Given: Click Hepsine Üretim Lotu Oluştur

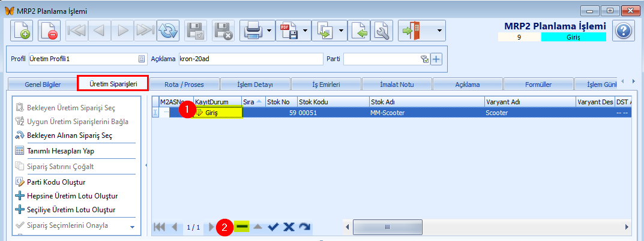Looking at the screenshot, I should click(72, 195).
